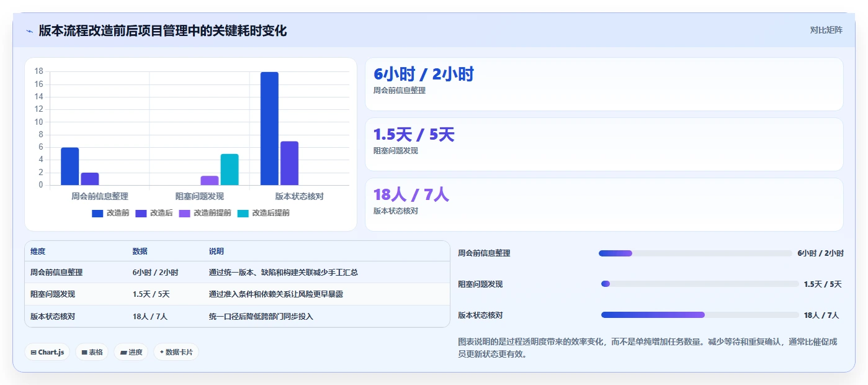Click the Chart.js tag chip
Screen dimensions: 868x385
tap(47, 352)
